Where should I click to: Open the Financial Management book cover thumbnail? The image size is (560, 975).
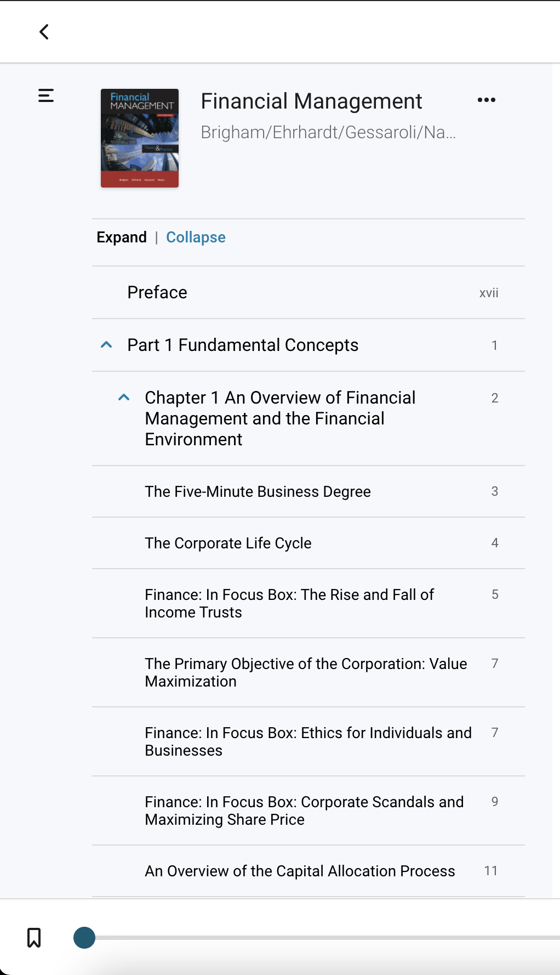pos(140,138)
